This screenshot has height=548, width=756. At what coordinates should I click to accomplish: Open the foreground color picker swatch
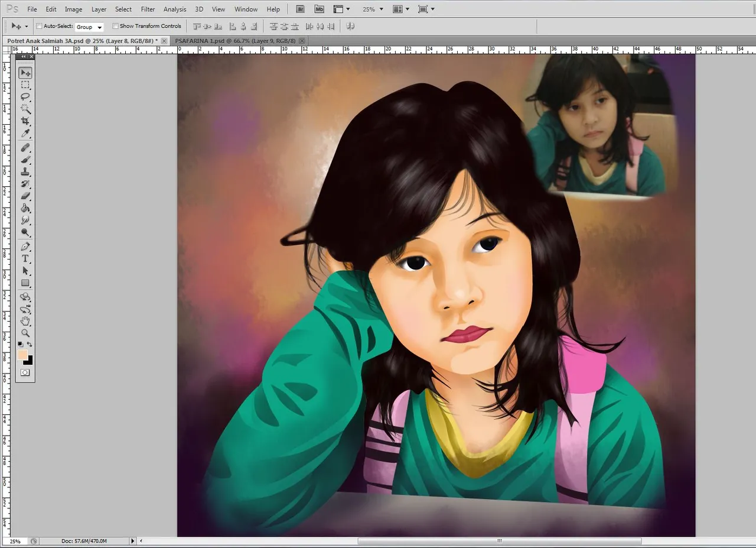point(22,354)
